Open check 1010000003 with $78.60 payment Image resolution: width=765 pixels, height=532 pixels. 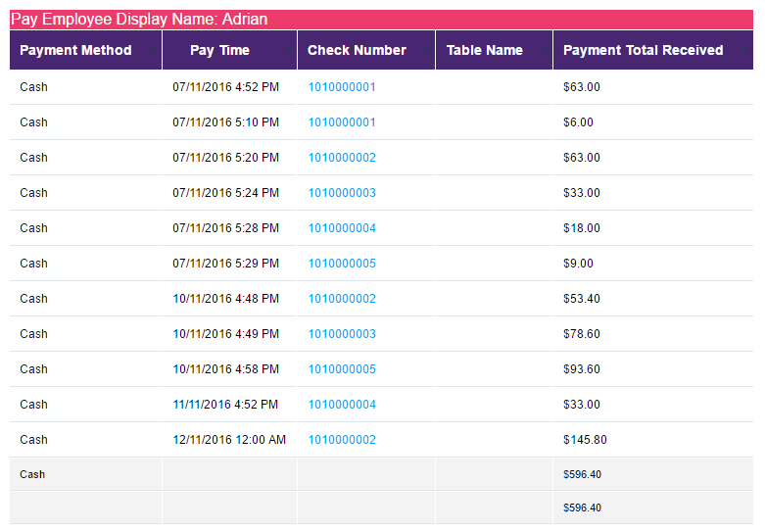coord(342,334)
